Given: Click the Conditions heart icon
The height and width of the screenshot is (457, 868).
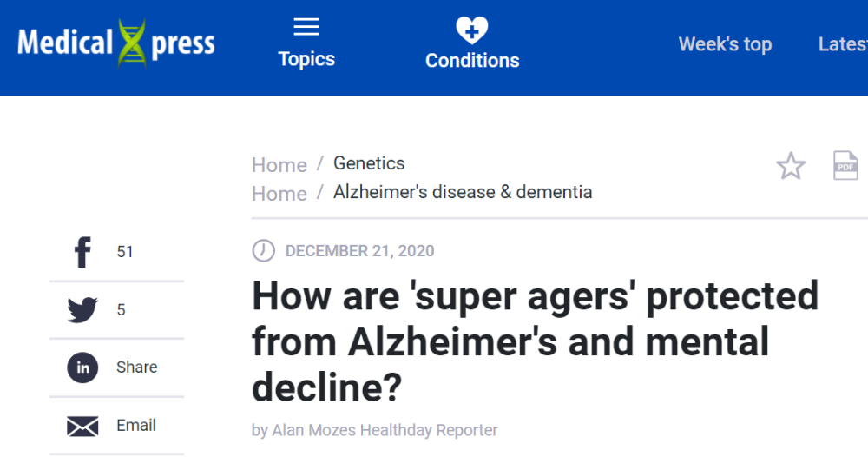Looking at the screenshot, I should tap(472, 30).
